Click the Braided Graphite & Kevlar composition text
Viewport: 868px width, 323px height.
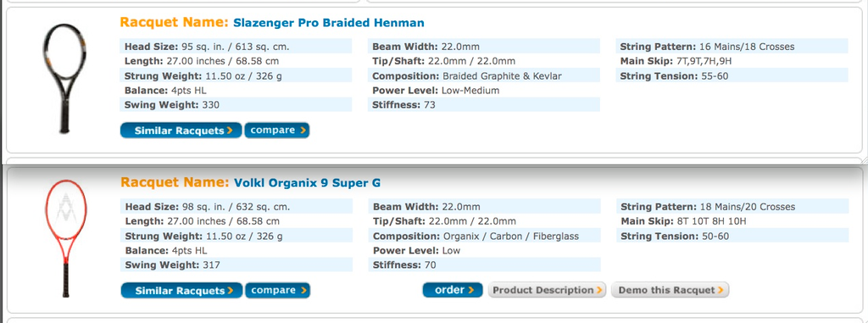(x=503, y=76)
